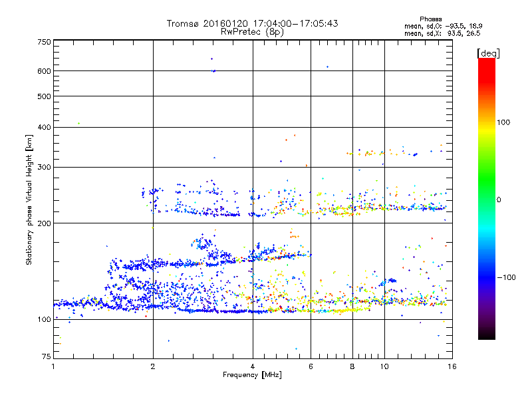The width and height of the screenshot is (532, 399).
Task: Click the '1' x-axis tick label
Action: 53,366
